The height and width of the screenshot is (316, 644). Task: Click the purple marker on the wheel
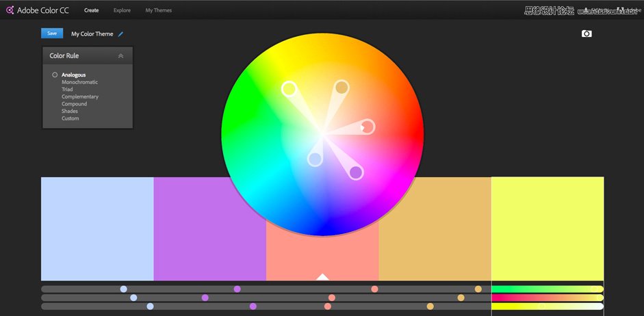click(x=356, y=172)
